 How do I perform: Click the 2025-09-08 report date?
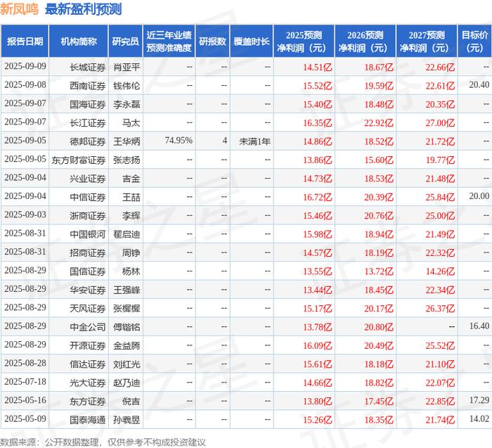coord(25,85)
